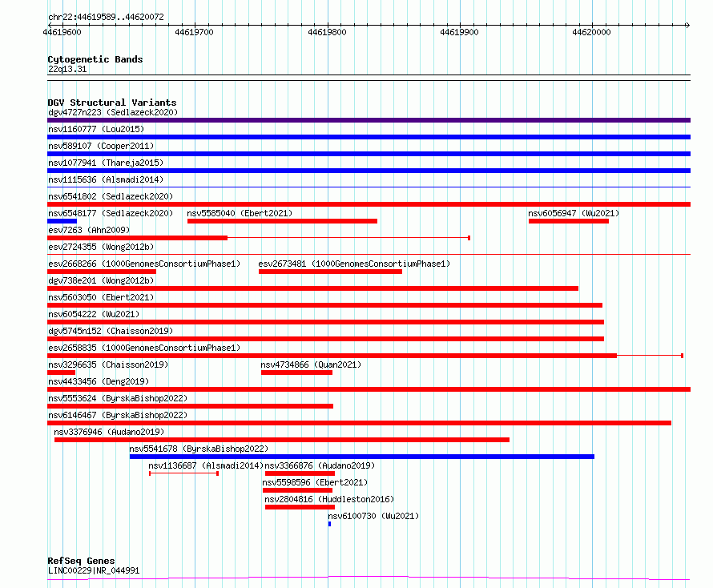
Task: Click nsv6541802 (Sedlazeck2020) label
Action: pos(111,196)
